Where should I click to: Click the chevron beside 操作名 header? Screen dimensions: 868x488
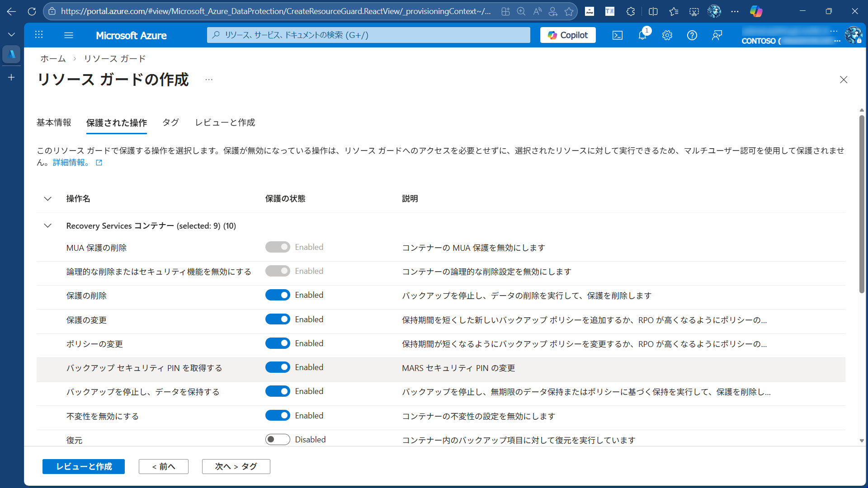coord(47,199)
